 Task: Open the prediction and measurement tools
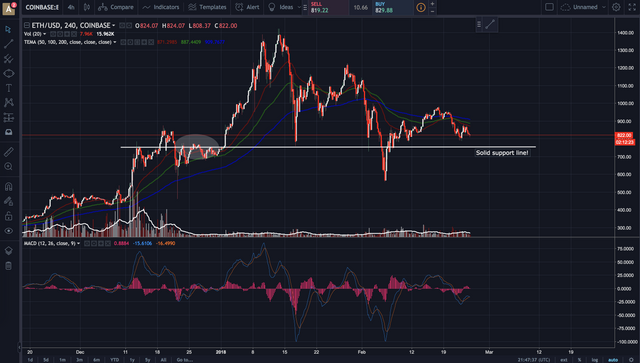point(8,118)
